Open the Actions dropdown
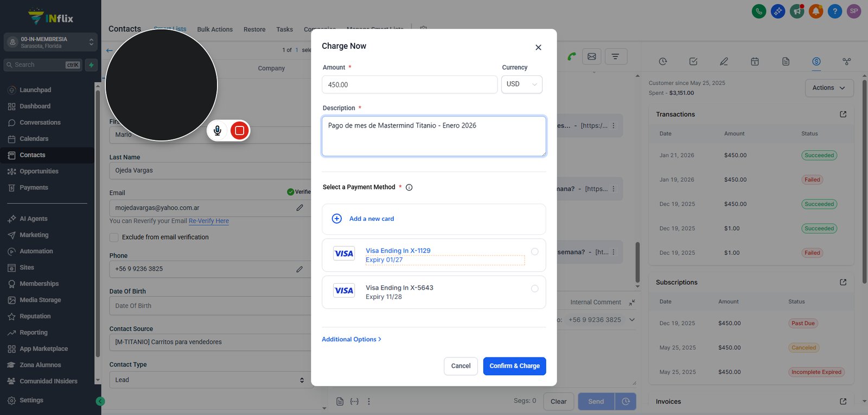The width and height of the screenshot is (868, 415). click(x=829, y=88)
